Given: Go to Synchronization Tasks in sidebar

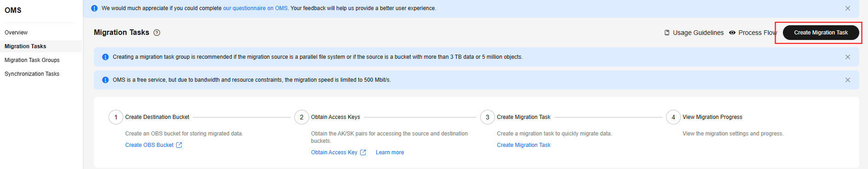Looking at the screenshot, I should click(32, 74).
